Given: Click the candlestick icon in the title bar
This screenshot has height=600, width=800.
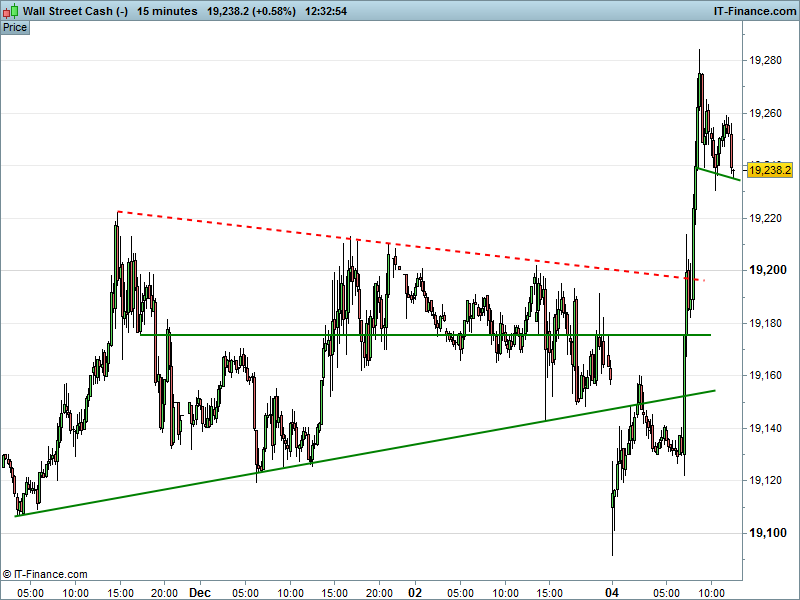Looking at the screenshot, I should [11, 11].
